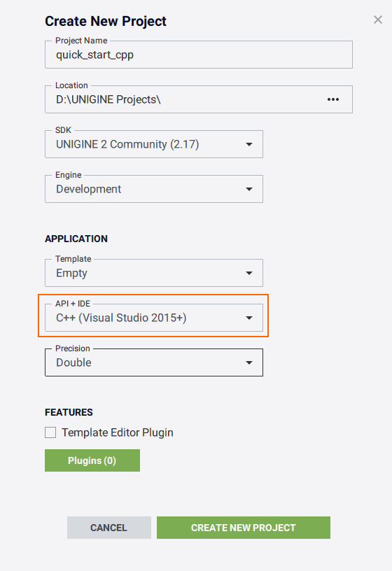Click the CANCEL button
Screen dimensions: 392x571
(109, 528)
